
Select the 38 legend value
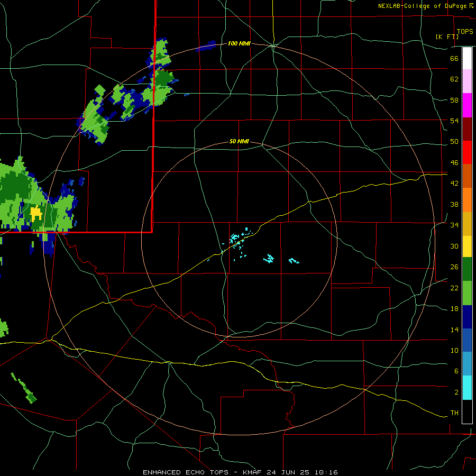(454, 204)
